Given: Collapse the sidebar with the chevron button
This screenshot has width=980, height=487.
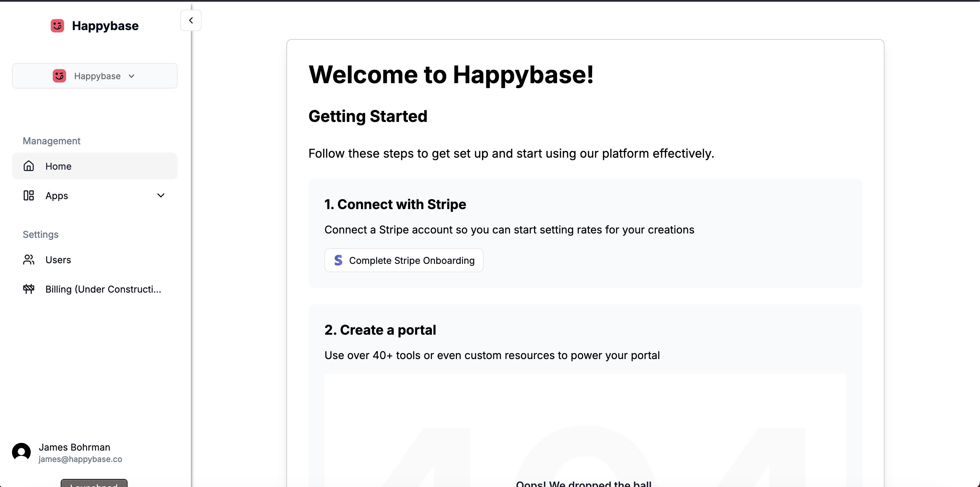Looking at the screenshot, I should pos(191,20).
